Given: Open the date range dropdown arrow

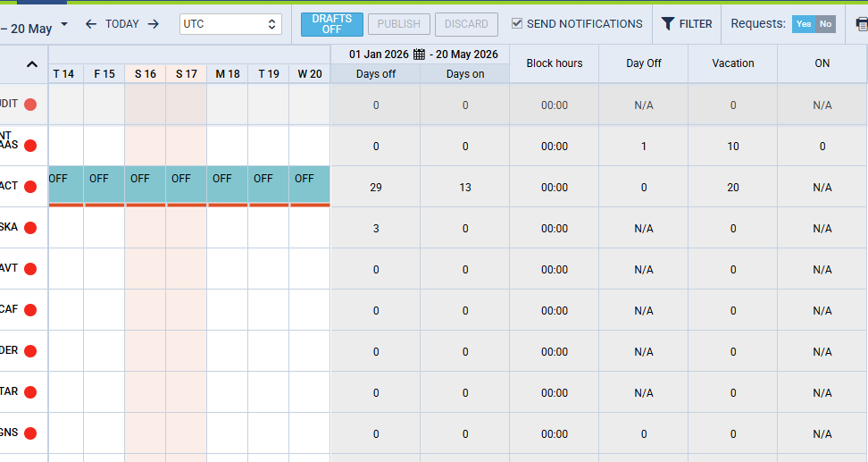Looking at the screenshot, I should click(x=64, y=24).
